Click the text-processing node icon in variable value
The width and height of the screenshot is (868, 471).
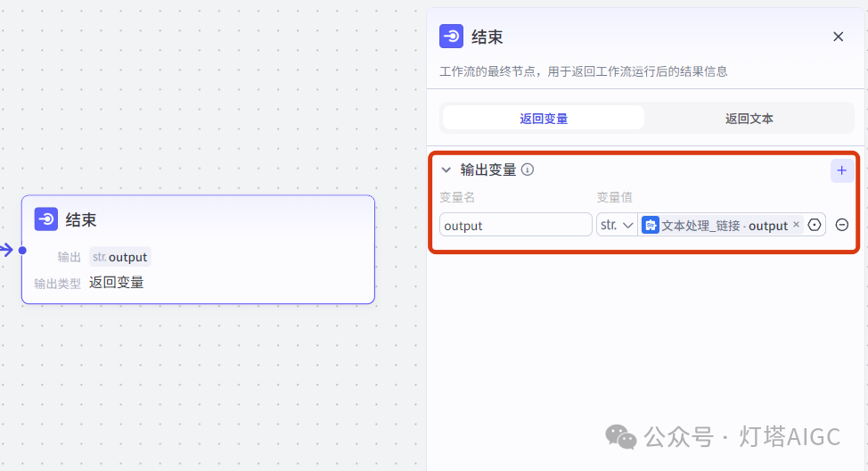tap(651, 225)
